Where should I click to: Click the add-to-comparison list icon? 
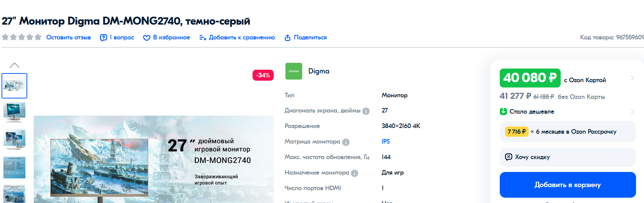[203, 37]
